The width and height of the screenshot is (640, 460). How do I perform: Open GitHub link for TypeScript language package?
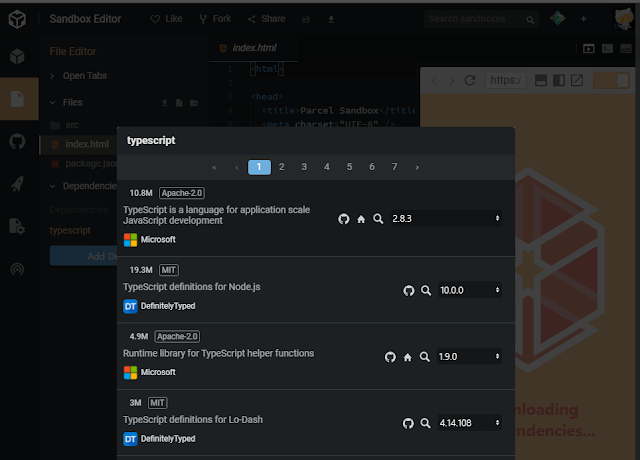coord(344,219)
